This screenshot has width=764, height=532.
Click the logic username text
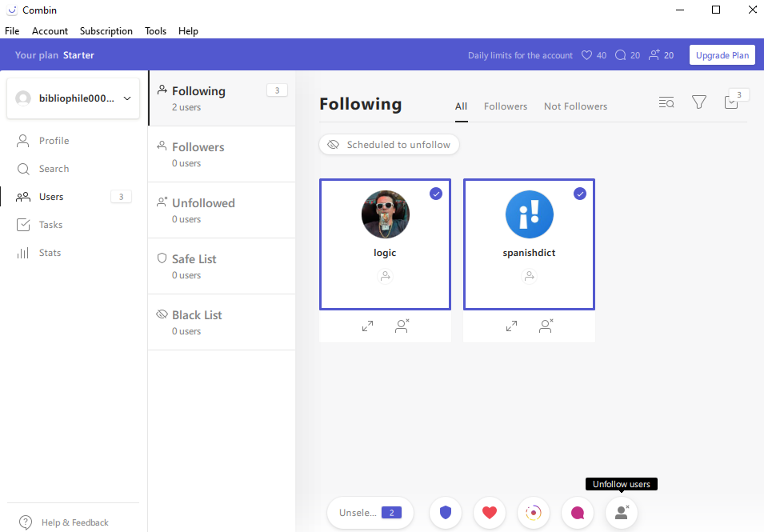point(385,252)
